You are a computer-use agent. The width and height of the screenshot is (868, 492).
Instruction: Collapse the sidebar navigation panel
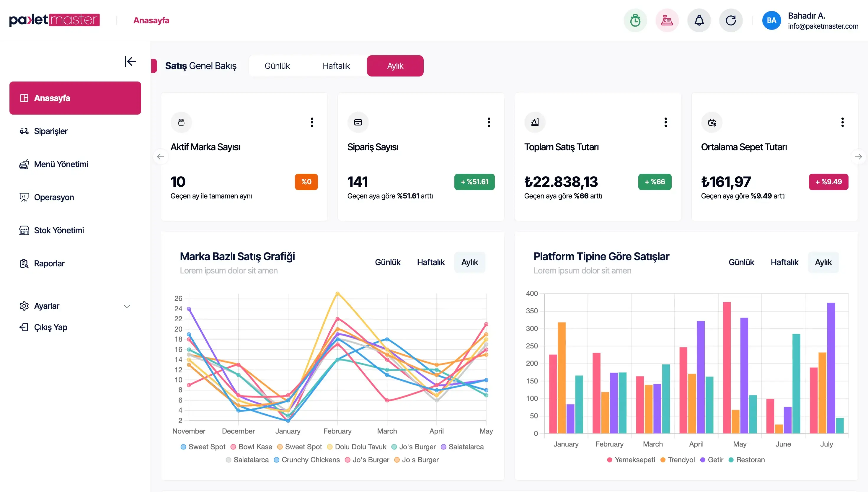pos(130,61)
